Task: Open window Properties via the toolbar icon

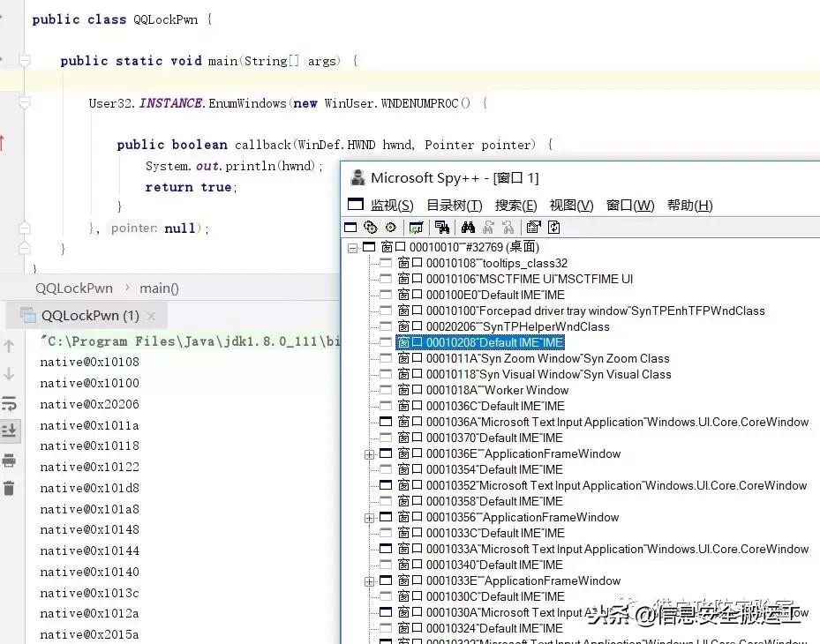Action: [534, 227]
